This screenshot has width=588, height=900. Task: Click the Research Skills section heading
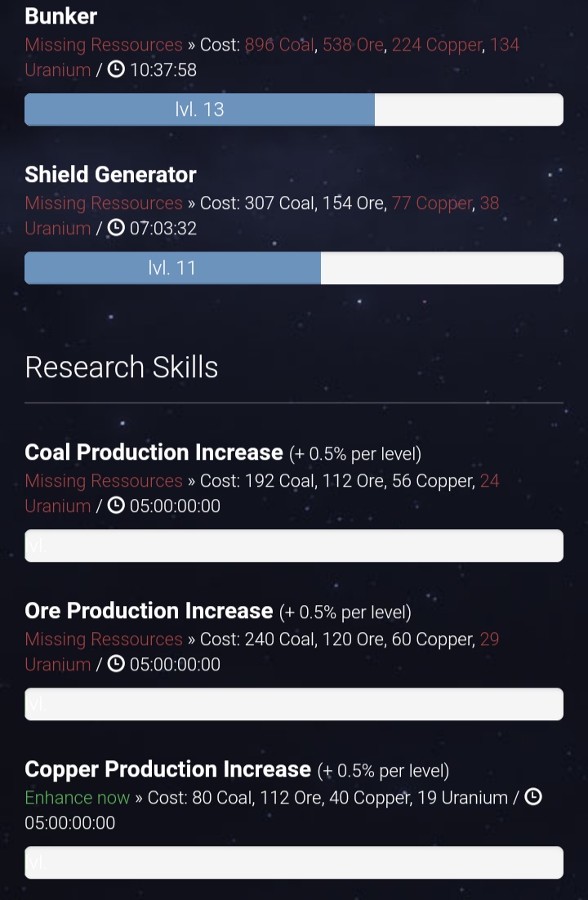tap(122, 368)
